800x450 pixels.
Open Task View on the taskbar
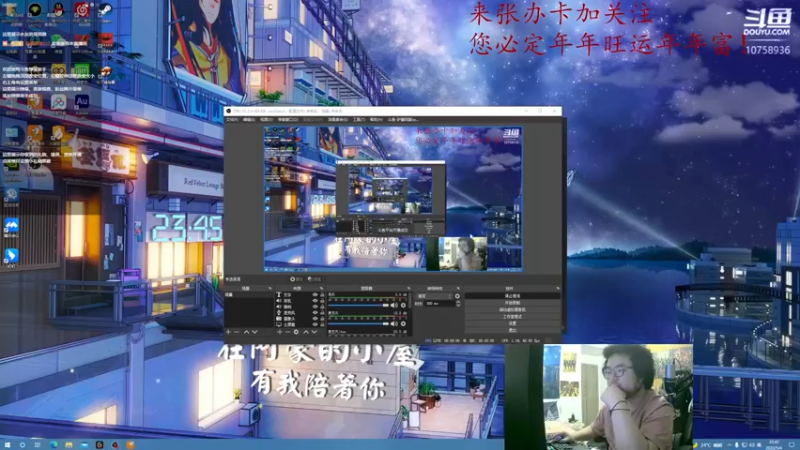click(x=37, y=445)
